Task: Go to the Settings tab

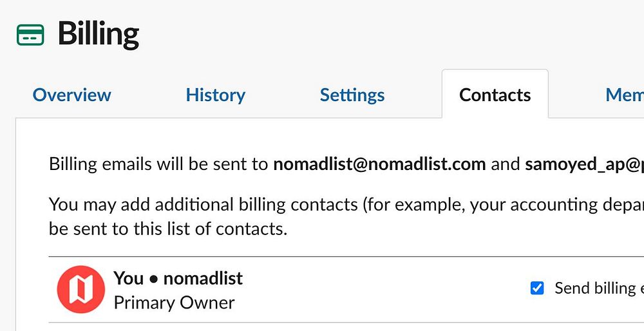Action: tap(352, 95)
